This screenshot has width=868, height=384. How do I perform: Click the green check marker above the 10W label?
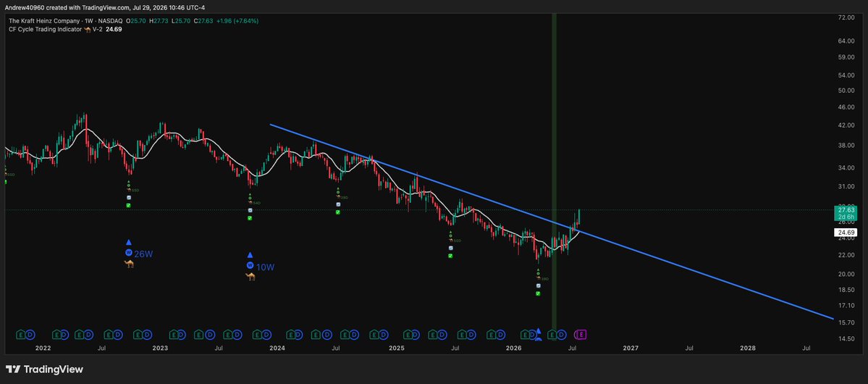pos(250,218)
